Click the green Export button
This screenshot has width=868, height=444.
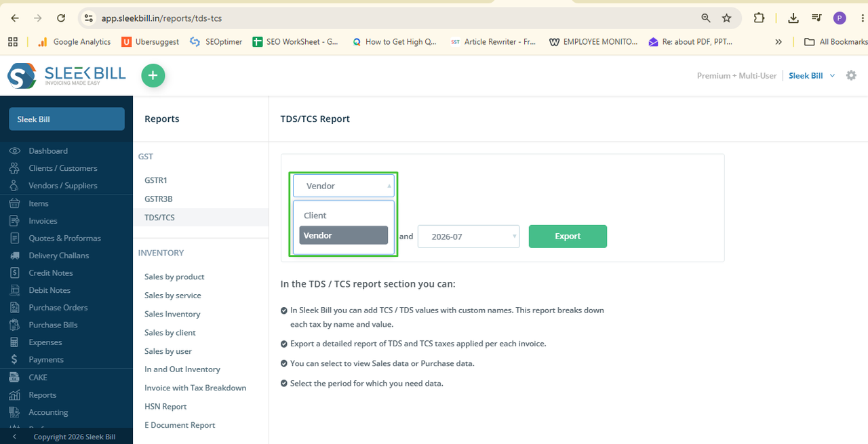tap(568, 237)
